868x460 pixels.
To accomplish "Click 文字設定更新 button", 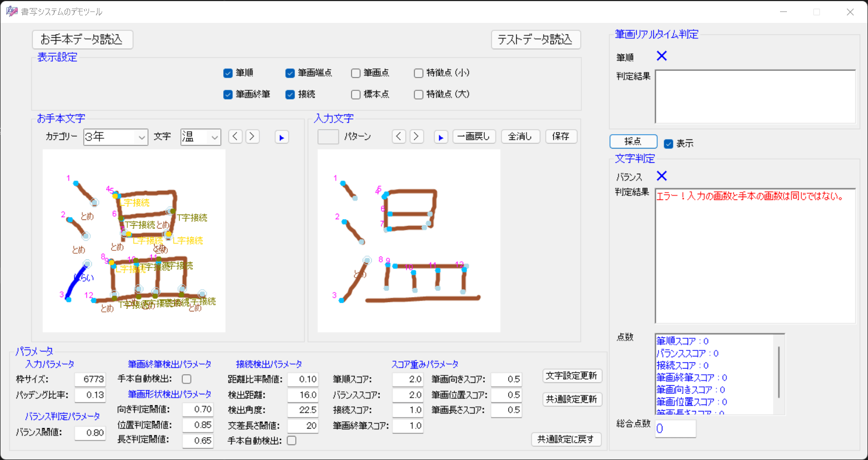I will point(572,376).
